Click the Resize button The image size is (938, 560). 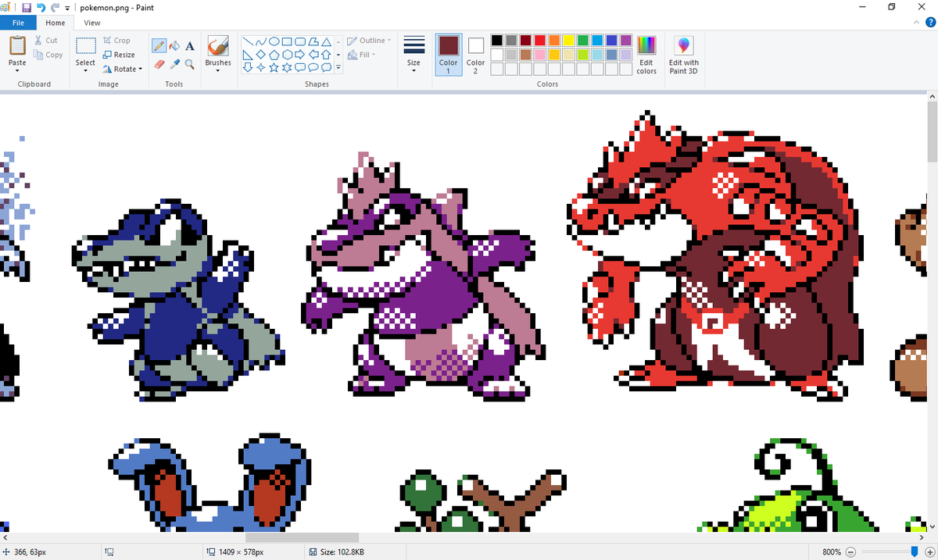point(119,55)
